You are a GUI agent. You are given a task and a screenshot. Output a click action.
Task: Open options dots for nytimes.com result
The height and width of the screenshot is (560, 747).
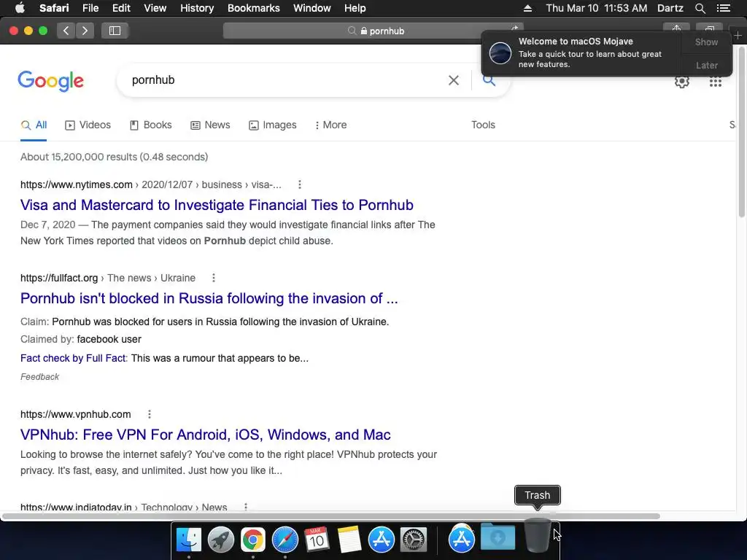(299, 184)
